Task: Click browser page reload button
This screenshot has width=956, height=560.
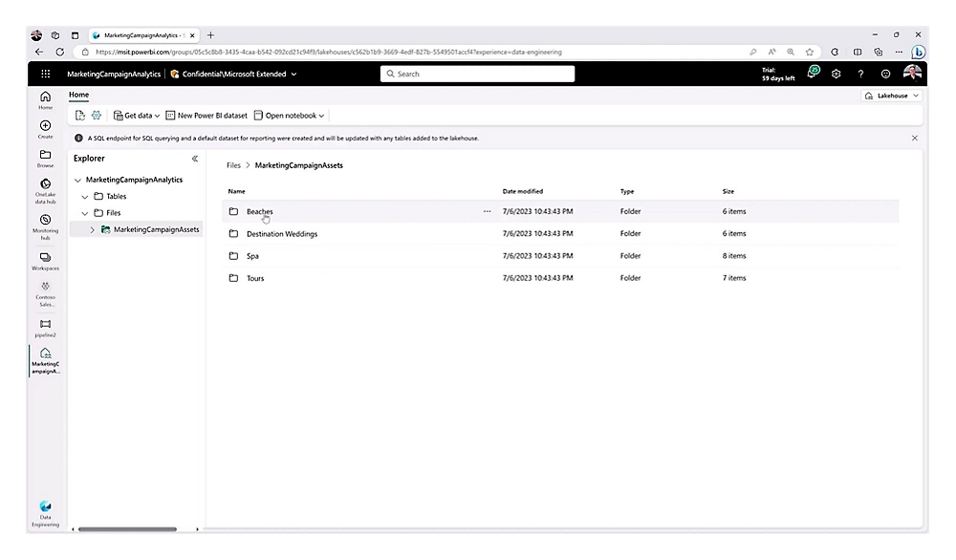Action: click(x=59, y=53)
